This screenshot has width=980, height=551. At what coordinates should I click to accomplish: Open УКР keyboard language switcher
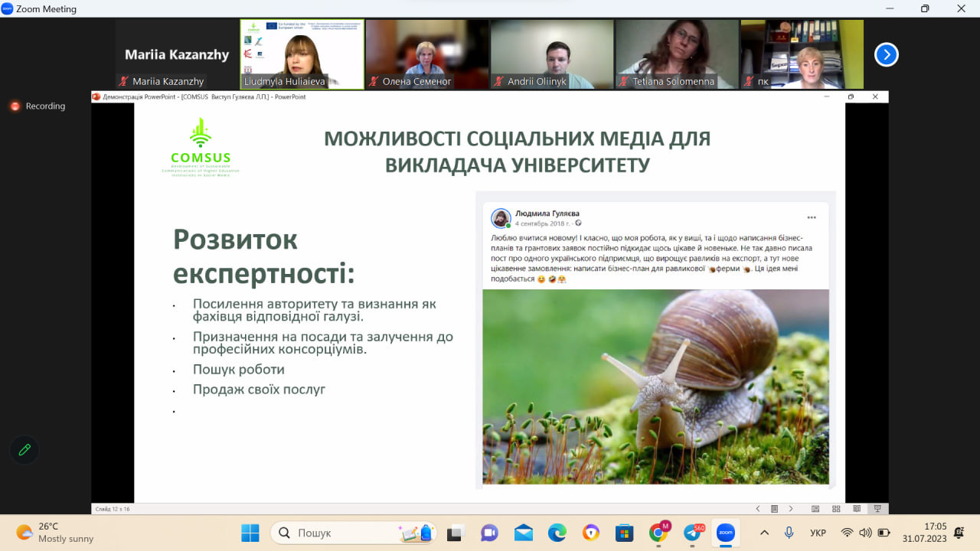pos(818,533)
